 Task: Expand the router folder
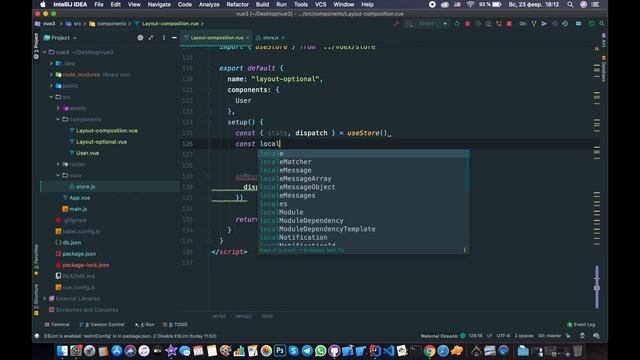click(x=58, y=164)
